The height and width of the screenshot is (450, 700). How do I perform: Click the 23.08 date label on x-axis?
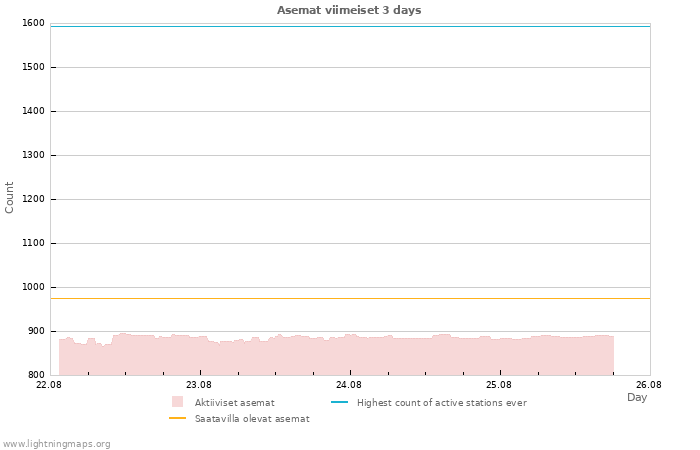tap(199, 384)
